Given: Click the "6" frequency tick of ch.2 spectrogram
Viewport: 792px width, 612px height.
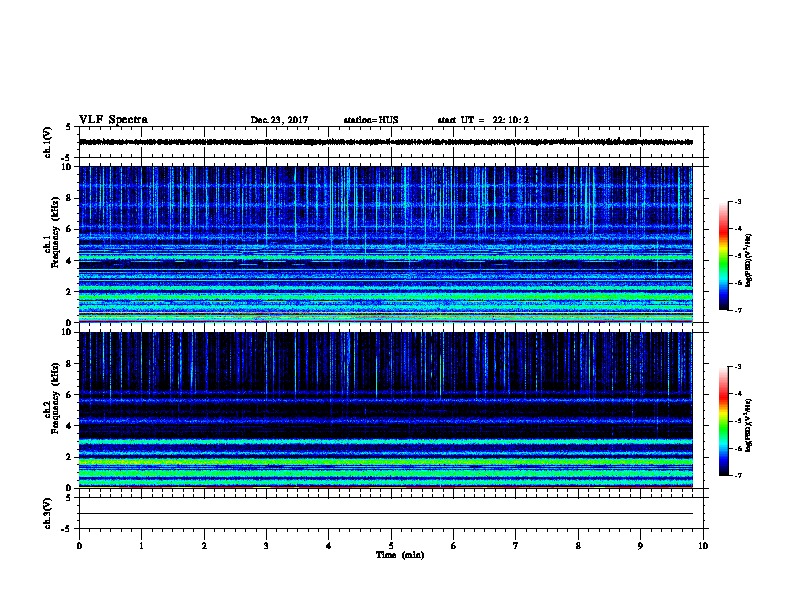Looking at the screenshot, I should 70,395.
